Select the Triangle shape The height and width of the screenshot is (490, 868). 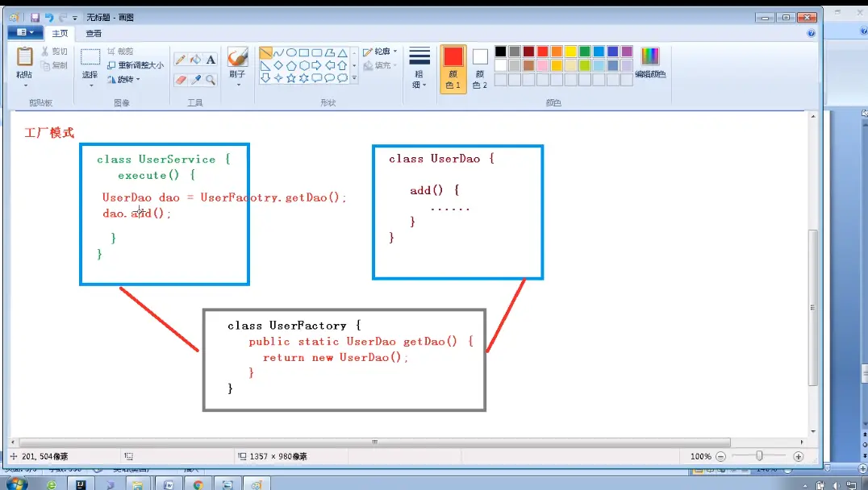[343, 53]
